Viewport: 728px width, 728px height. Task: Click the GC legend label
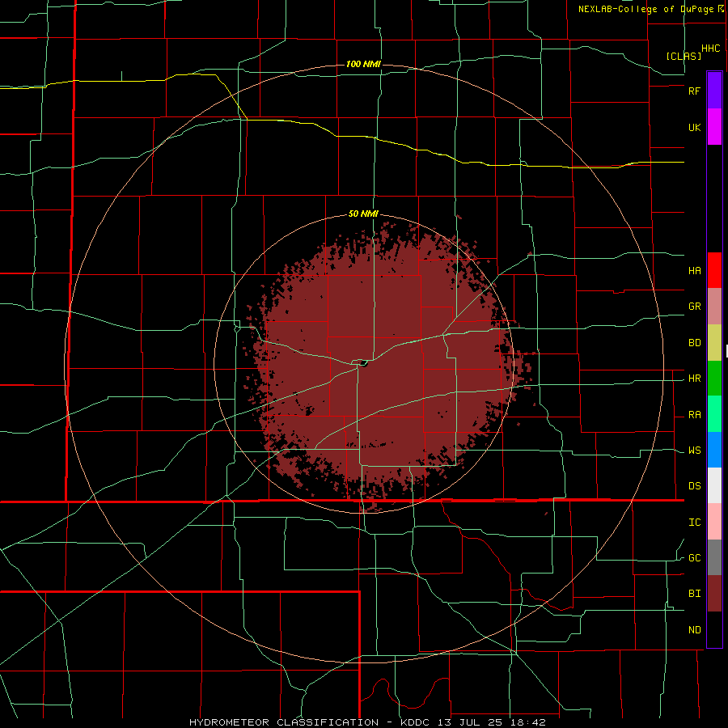point(694,558)
